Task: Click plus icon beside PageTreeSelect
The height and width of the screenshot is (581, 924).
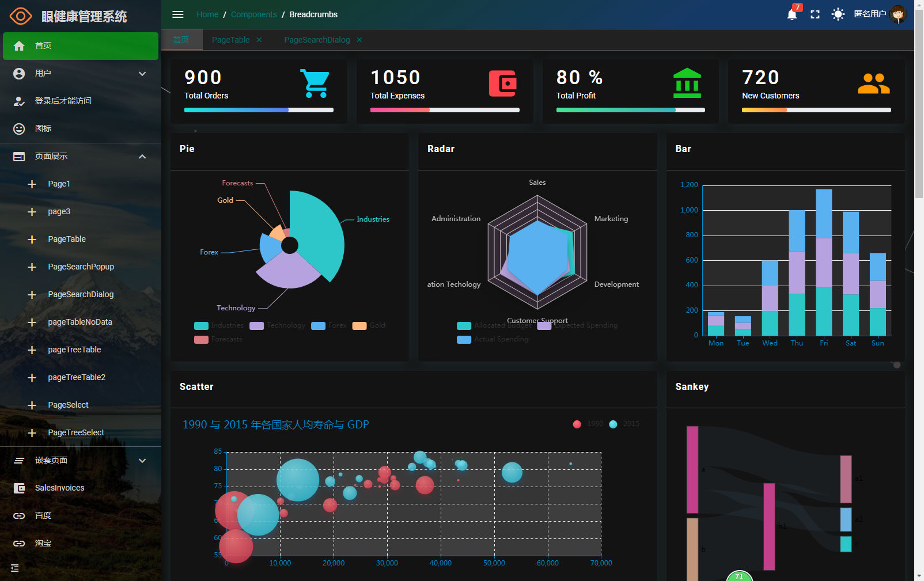Action: 32,433
